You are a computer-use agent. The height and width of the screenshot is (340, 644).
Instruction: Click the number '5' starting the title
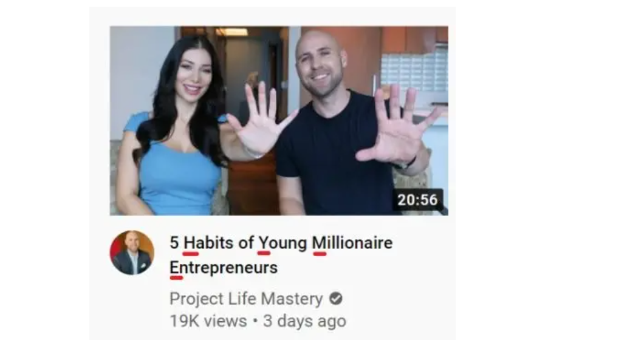click(x=174, y=243)
